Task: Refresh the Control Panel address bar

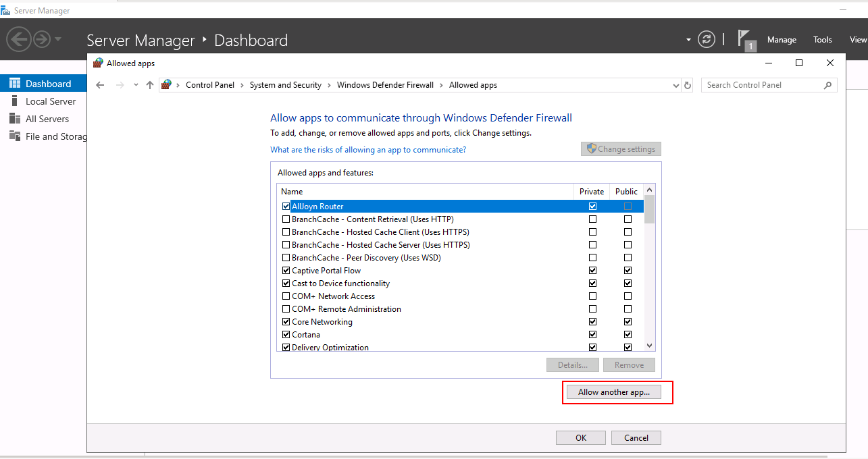Action: click(688, 85)
